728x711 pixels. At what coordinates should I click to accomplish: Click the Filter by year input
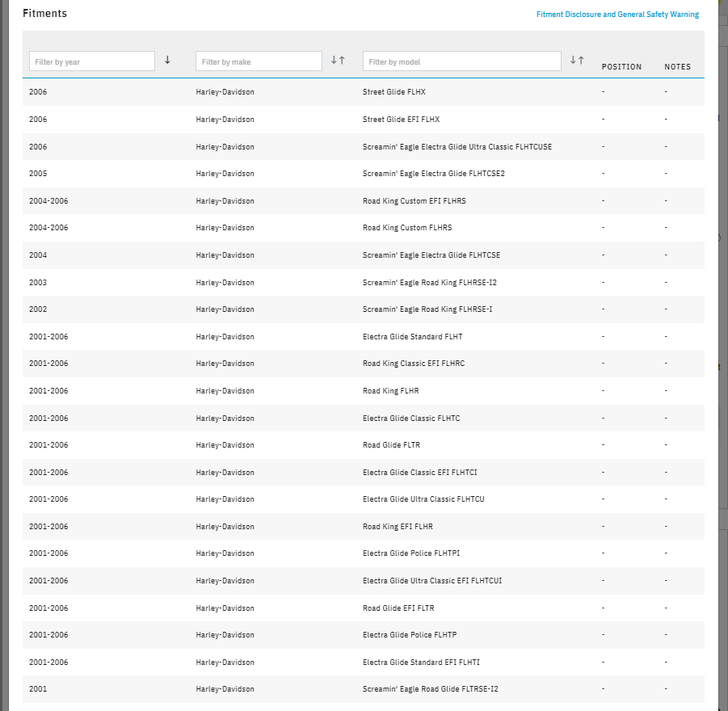pos(92,61)
